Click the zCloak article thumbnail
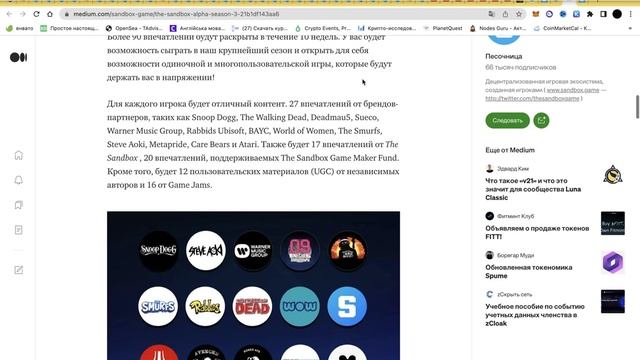Screen dimensions: 640x360 coord(613,301)
